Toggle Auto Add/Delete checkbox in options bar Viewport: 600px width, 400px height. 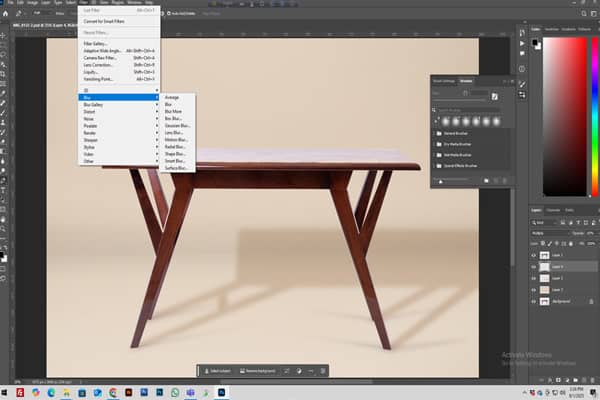169,13
